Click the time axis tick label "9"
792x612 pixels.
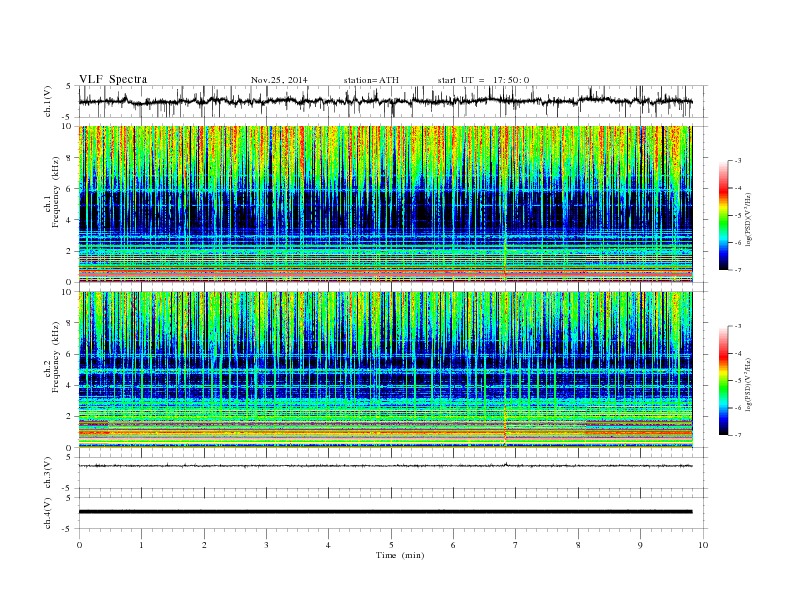tap(640, 545)
